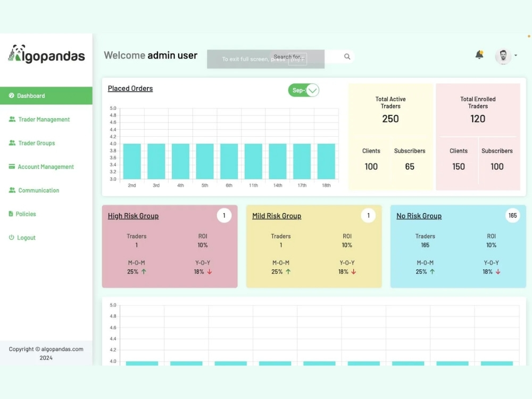Click the No Risk Group 165 badge
The height and width of the screenshot is (399, 532).
[x=513, y=215]
